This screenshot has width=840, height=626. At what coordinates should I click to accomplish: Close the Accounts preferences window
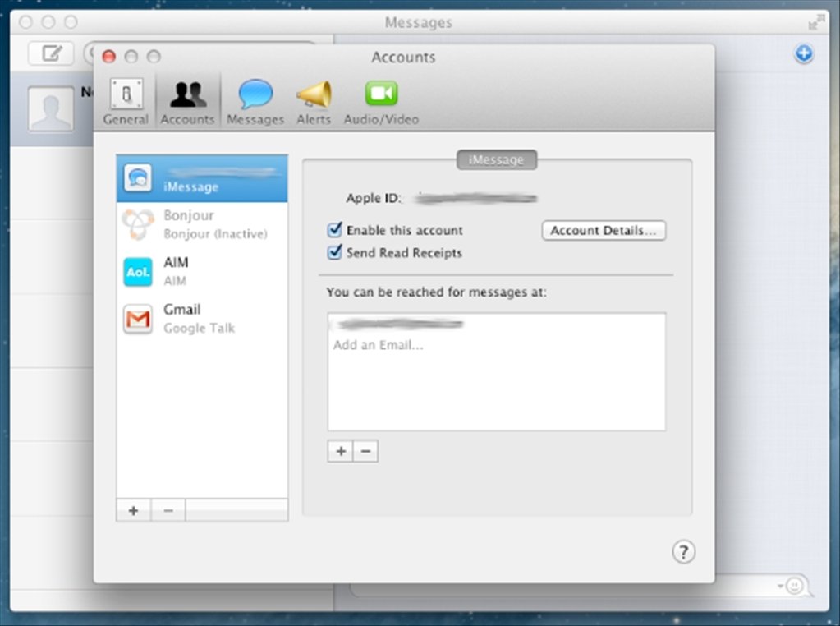(108, 57)
